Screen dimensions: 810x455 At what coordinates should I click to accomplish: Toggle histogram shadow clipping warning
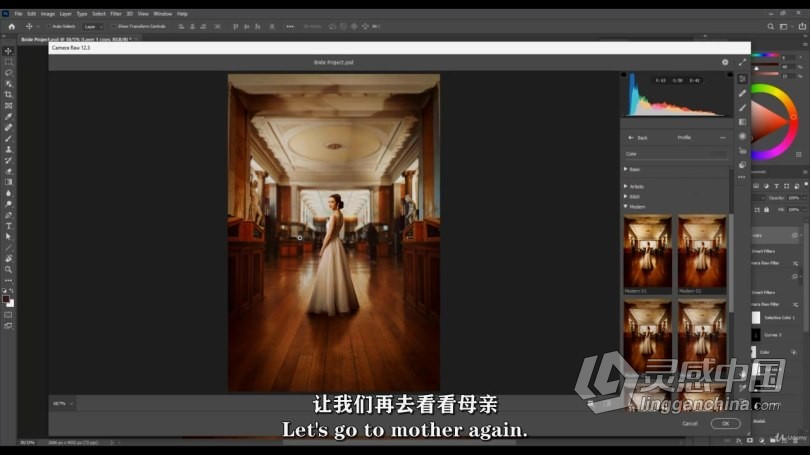point(624,75)
